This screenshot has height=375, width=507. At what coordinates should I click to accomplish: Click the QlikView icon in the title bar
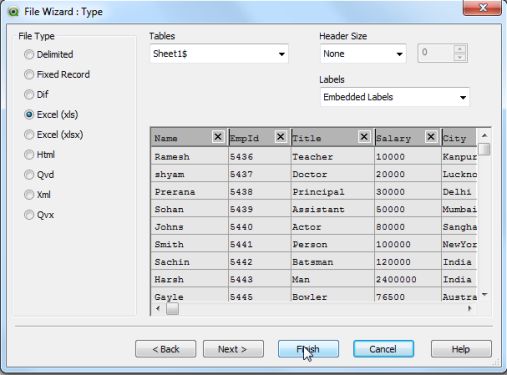click(x=13, y=12)
